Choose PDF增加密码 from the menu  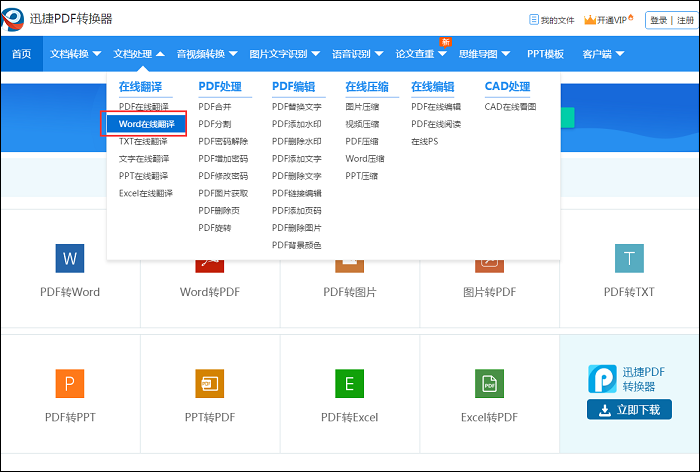[x=223, y=159]
